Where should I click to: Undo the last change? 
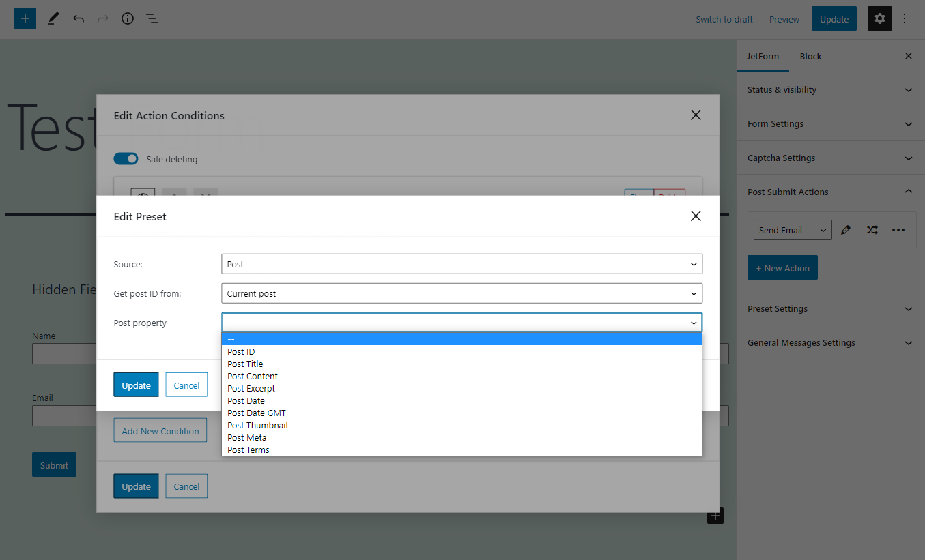[x=79, y=18]
